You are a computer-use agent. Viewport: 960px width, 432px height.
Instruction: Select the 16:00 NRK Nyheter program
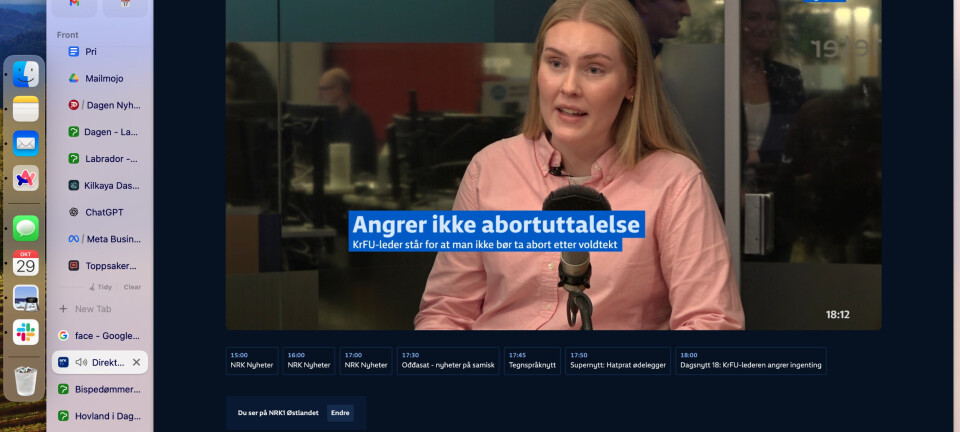309,361
